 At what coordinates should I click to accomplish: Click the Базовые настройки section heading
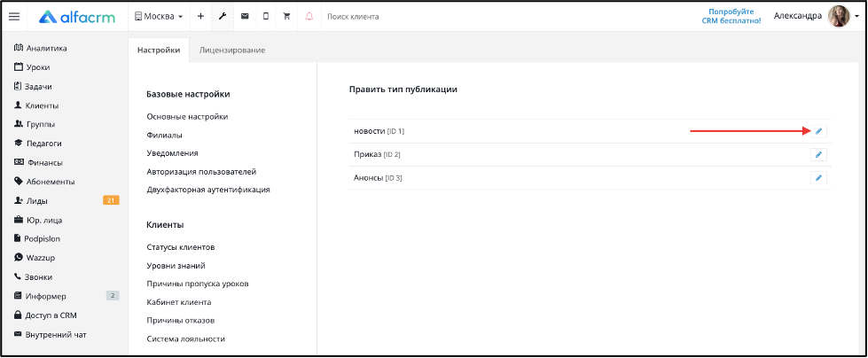[188, 94]
